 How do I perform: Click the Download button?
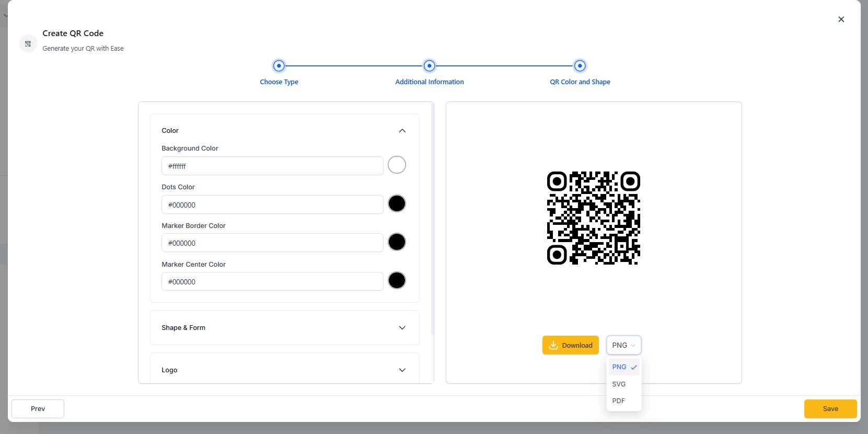click(x=571, y=345)
